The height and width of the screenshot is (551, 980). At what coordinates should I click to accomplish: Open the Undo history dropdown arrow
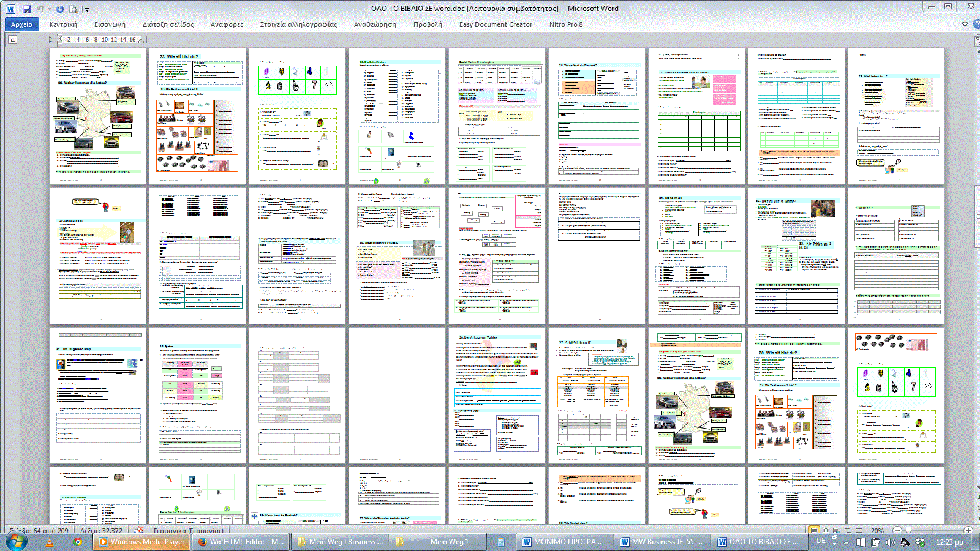[x=49, y=9]
